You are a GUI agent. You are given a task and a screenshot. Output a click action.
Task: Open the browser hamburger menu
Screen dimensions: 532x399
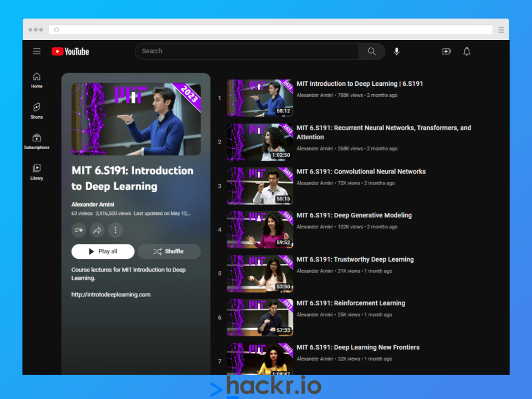coord(501,30)
